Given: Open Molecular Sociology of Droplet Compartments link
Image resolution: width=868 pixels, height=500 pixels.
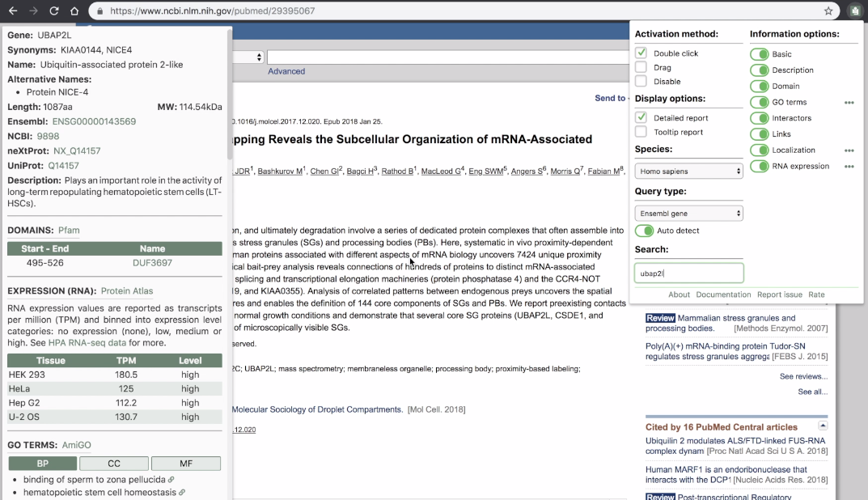Looking at the screenshot, I should tap(316, 409).
